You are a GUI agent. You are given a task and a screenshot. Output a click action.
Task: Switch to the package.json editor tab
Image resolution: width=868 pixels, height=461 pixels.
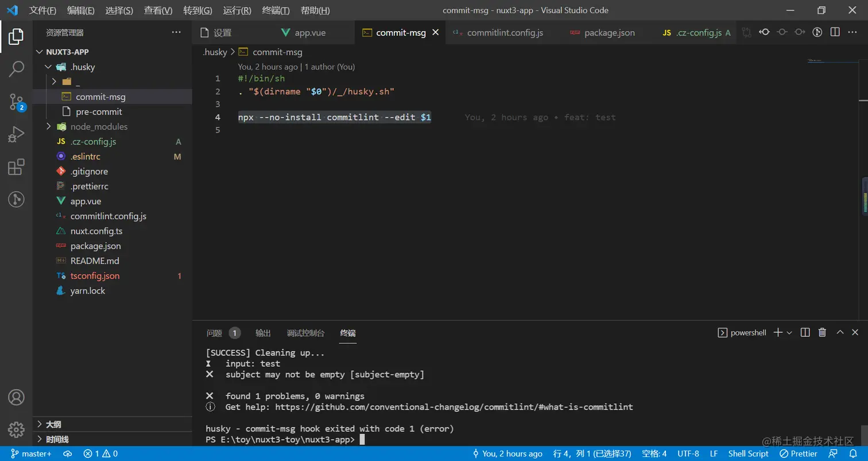tap(609, 33)
